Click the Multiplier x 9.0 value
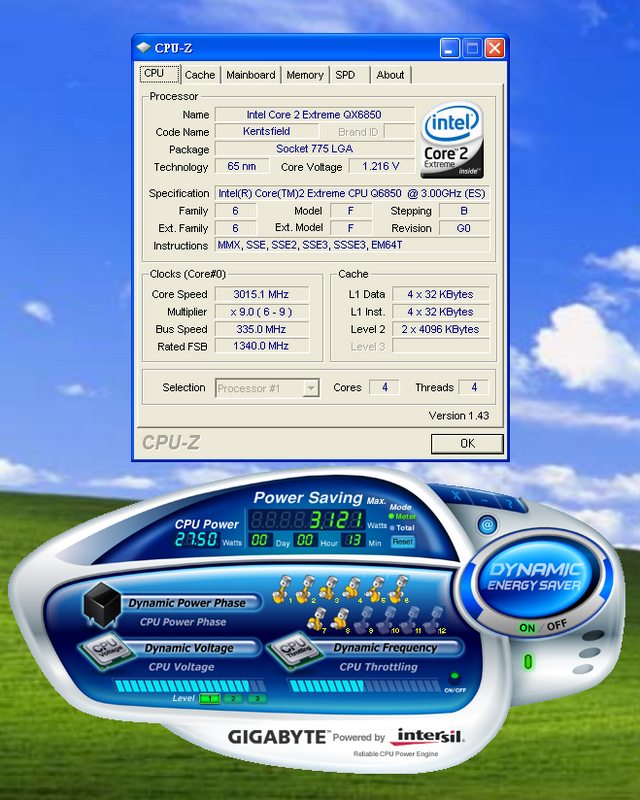This screenshot has width=640, height=800. tap(261, 312)
